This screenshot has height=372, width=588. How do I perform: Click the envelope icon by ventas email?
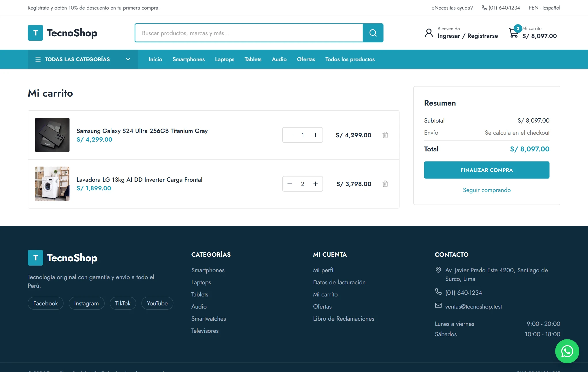click(438, 305)
